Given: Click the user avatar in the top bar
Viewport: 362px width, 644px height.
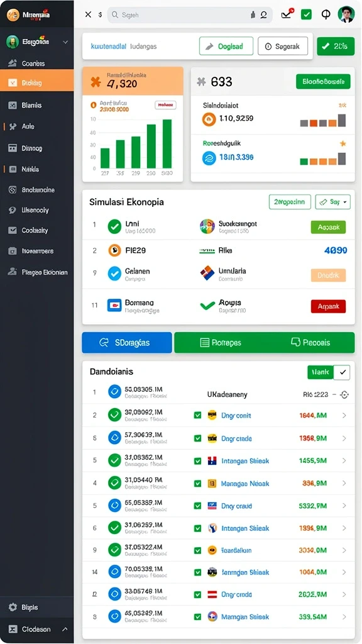Looking at the screenshot, I should (x=346, y=15).
